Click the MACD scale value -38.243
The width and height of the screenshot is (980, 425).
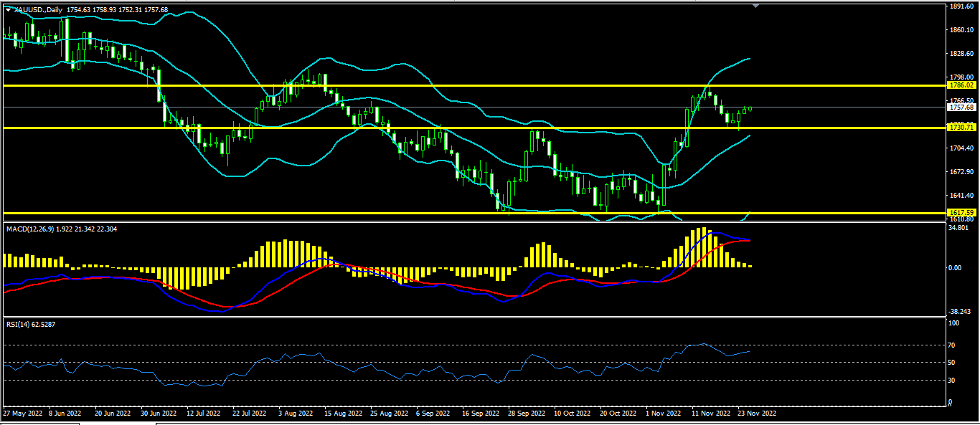(959, 312)
